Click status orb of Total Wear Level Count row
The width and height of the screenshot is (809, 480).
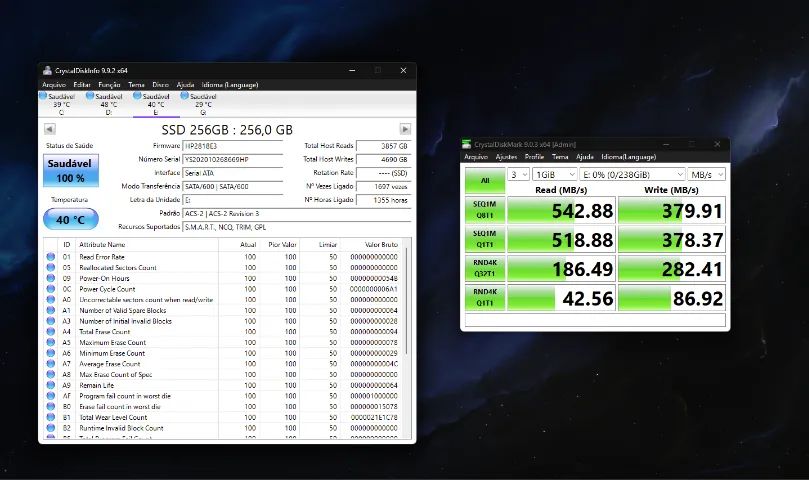[51, 417]
